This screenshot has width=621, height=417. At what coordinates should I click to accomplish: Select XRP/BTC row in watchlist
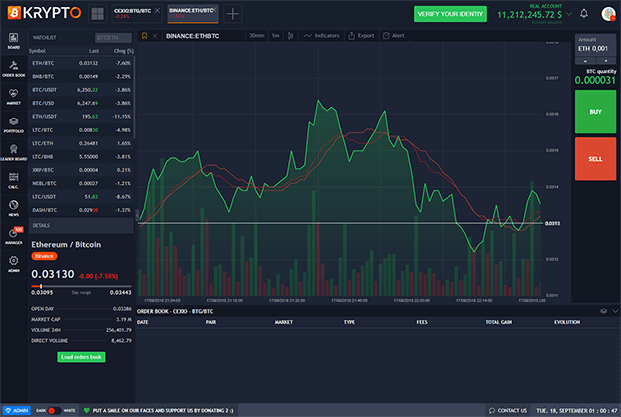point(81,170)
